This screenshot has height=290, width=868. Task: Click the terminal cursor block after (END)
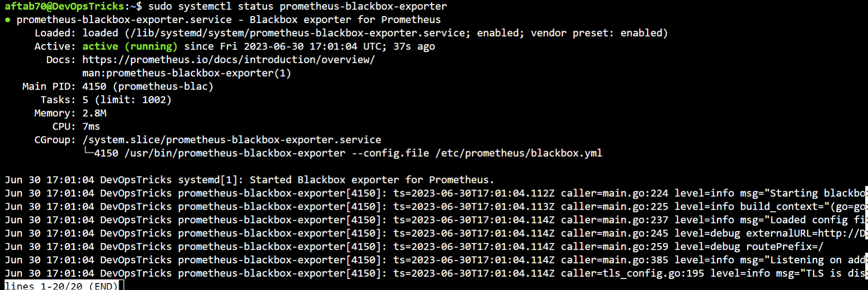click(121, 286)
